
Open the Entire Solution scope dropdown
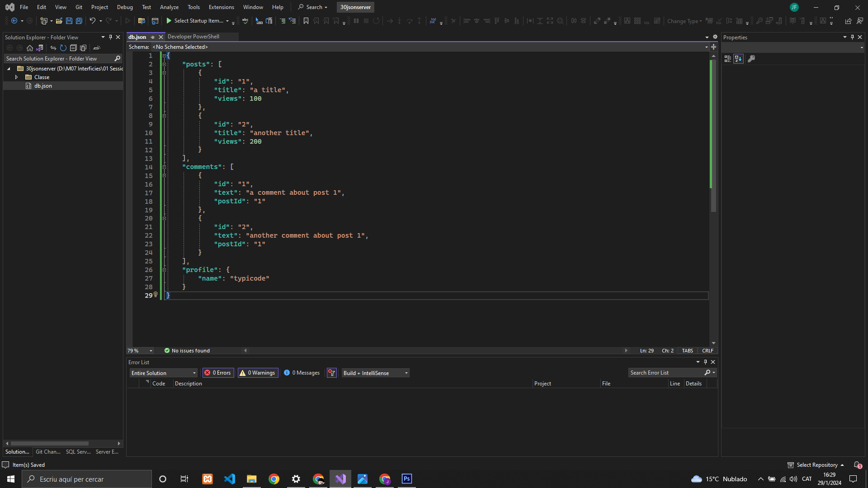[164, 373]
